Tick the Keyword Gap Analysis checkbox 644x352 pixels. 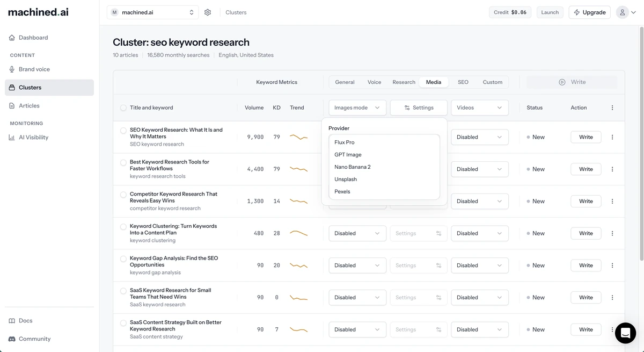pos(123,259)
